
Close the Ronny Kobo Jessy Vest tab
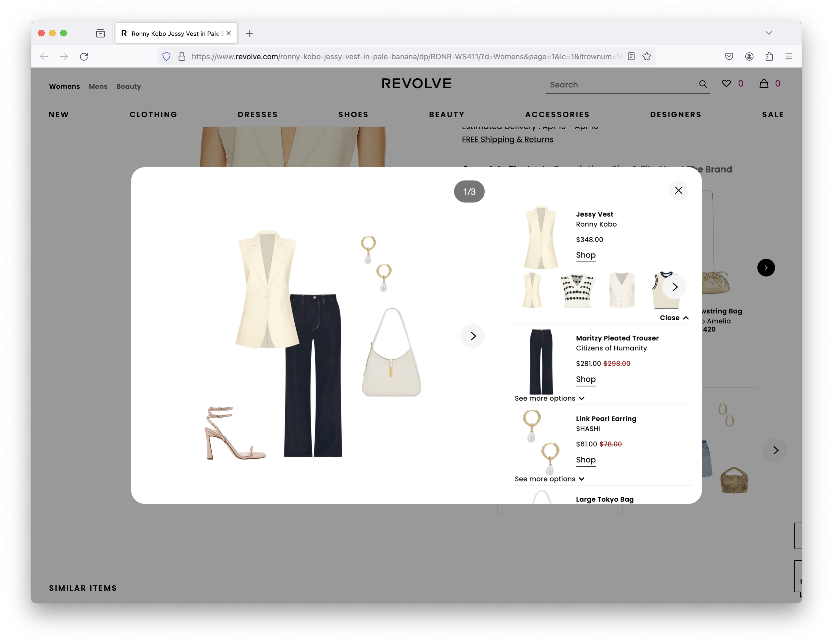pos(229,33)
